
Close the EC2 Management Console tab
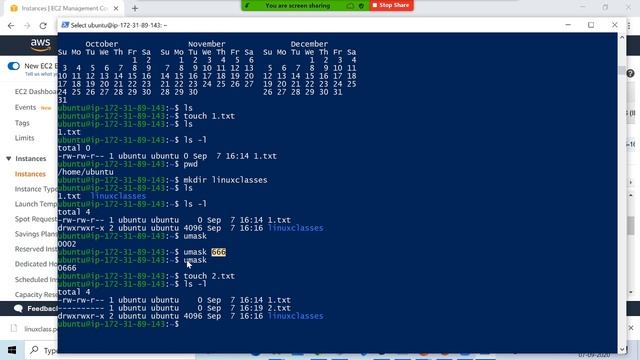(x=116, y=8)
